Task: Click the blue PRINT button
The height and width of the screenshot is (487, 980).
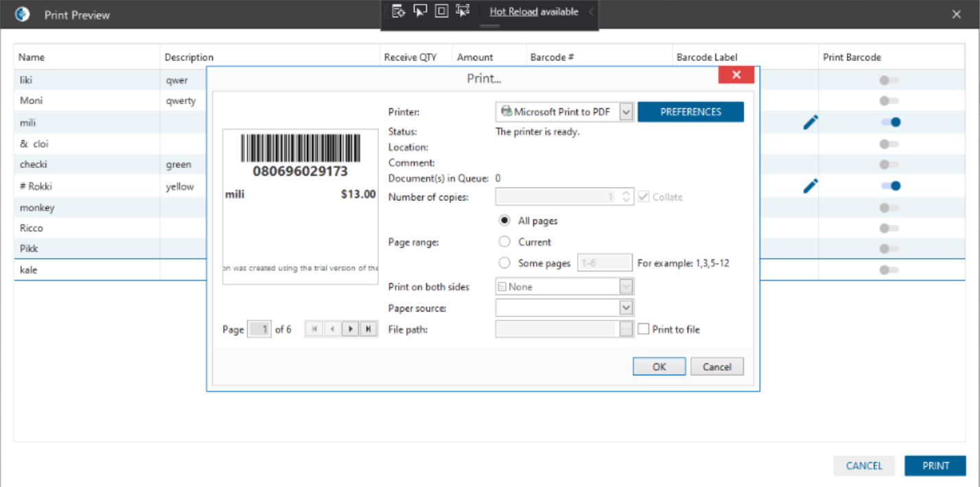Action: (x=935, y=466)
